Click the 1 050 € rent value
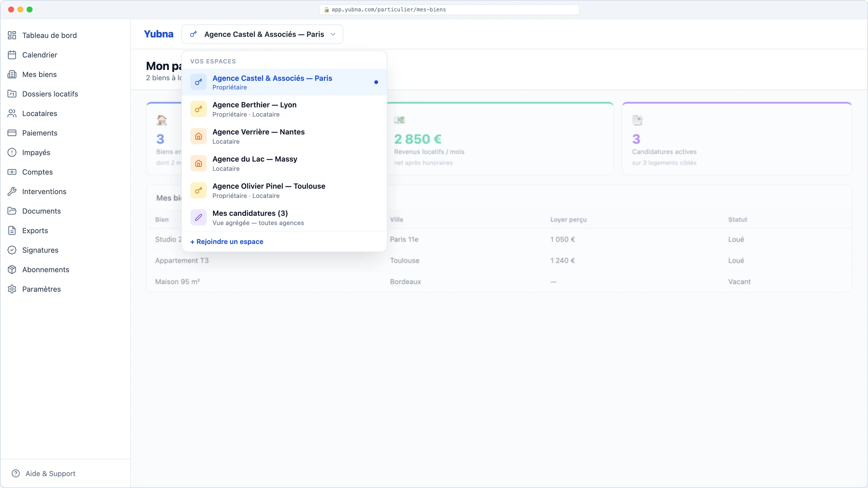 pos(562,239)
